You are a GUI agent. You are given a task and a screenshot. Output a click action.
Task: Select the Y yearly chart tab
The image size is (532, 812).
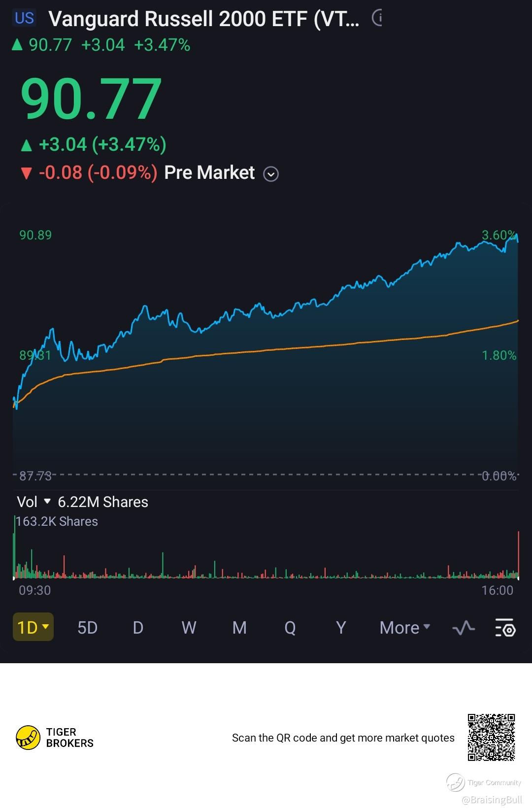tap(340, 628)
